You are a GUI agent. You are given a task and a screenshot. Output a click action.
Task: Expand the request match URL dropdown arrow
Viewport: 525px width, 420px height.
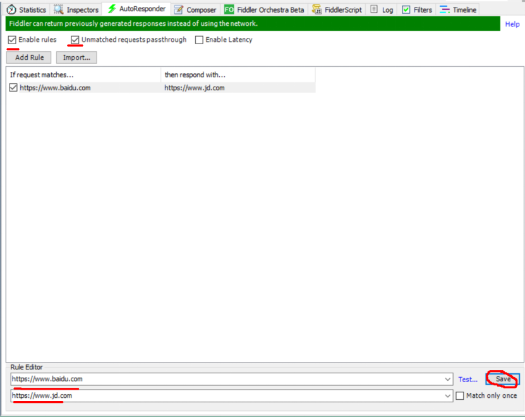click(448, 379)
